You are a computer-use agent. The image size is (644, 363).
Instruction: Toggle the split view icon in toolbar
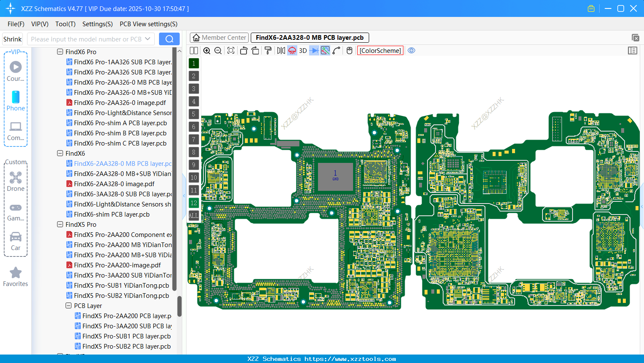(x=194, y=50)
